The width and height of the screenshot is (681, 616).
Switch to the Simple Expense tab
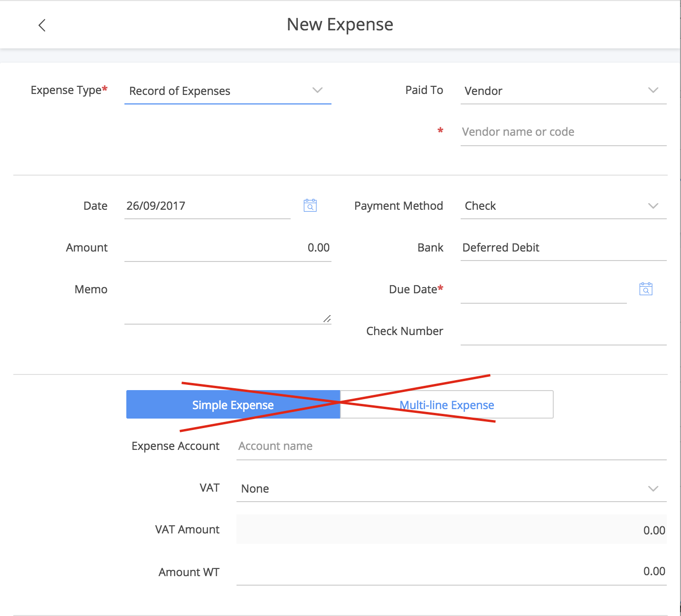tap(233, 405)
